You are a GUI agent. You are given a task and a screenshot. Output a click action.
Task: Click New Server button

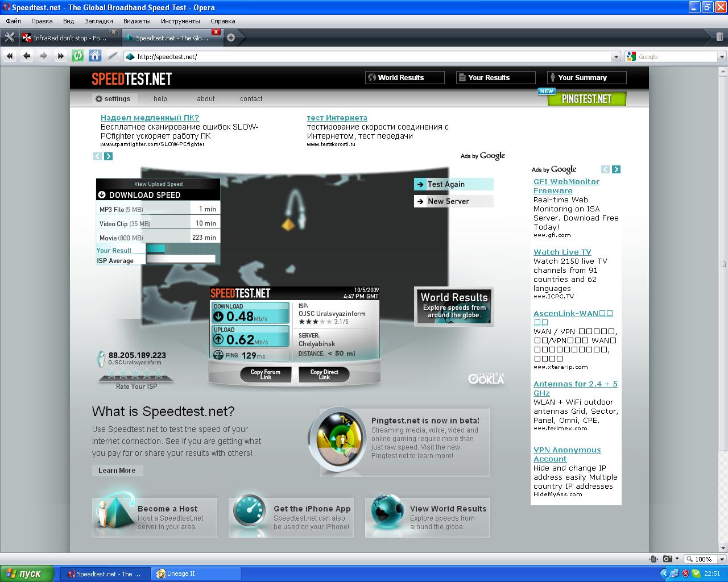[x=454, y=201]
